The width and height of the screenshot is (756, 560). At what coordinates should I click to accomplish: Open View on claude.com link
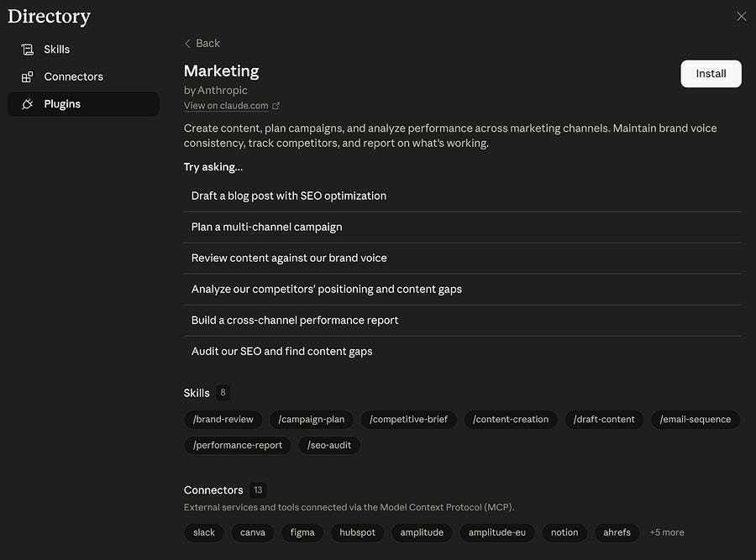point(226,106)
